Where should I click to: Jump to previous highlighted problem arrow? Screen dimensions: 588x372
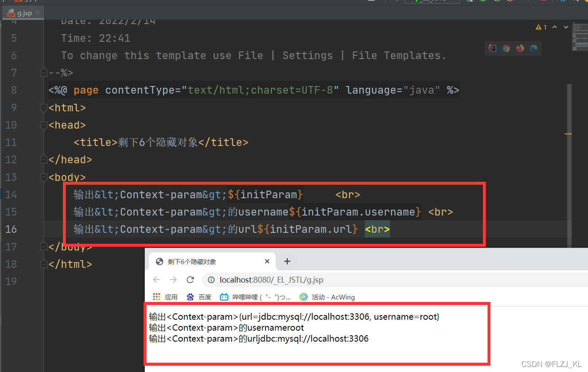click(555, 27)
